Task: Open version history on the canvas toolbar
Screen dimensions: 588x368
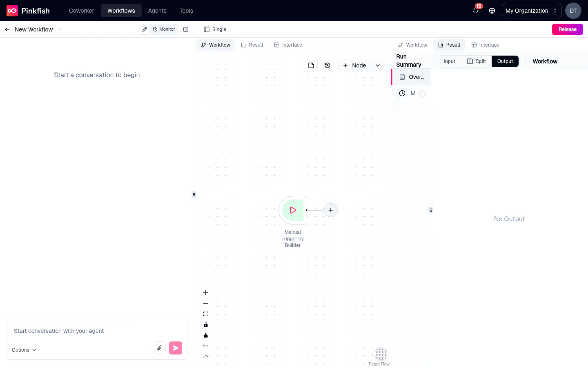Action: pos(327,65)
